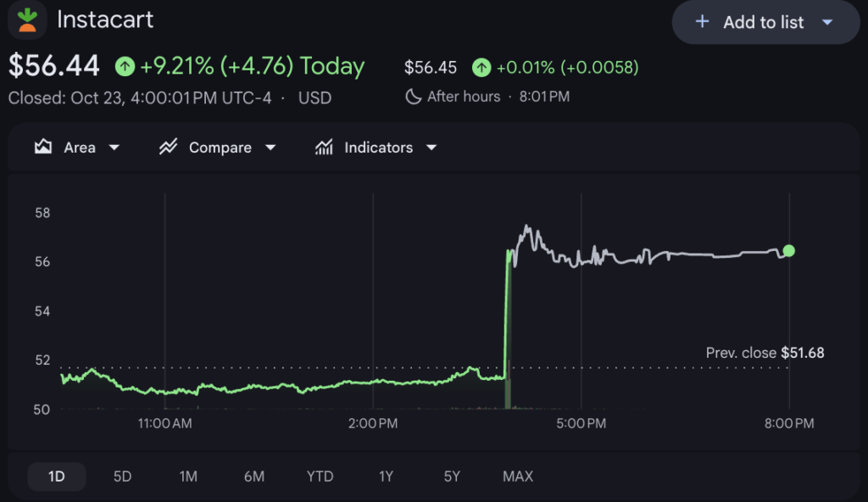Click the After hours 8:01 PM label

[x=498, y=97]
